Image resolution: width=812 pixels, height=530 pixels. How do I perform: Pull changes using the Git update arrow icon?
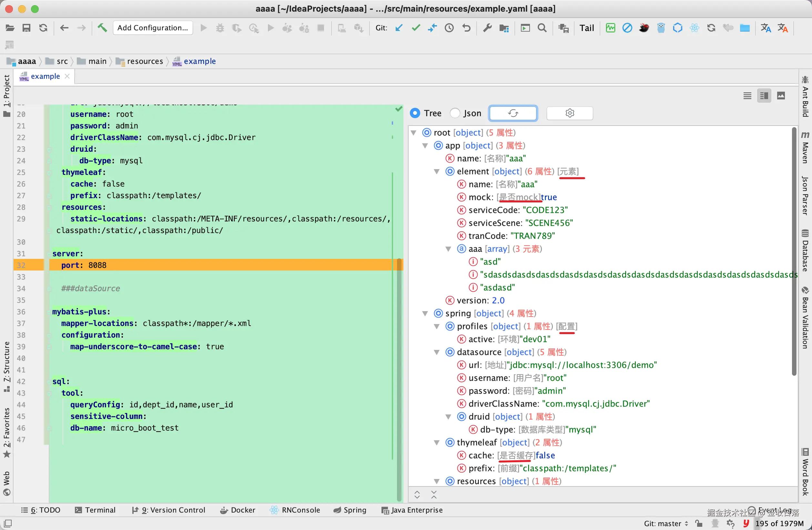click(x=399, y=28)
